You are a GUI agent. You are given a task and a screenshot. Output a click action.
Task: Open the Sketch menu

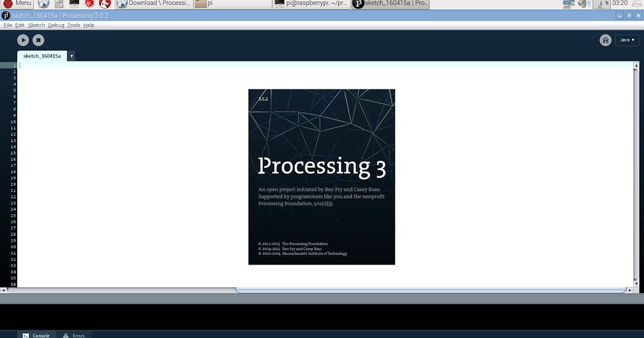(x=36, y=25)
